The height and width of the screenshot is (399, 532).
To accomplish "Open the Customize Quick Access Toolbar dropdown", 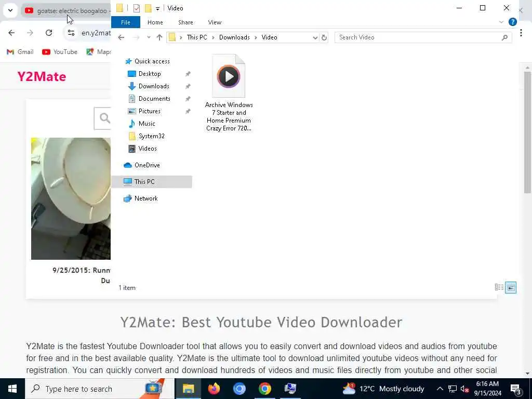I will tap(157, 8).
